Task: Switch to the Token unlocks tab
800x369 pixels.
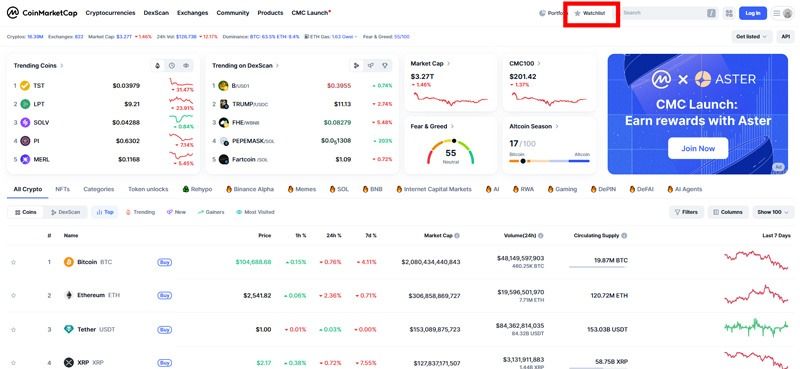Action: point(148,189)
